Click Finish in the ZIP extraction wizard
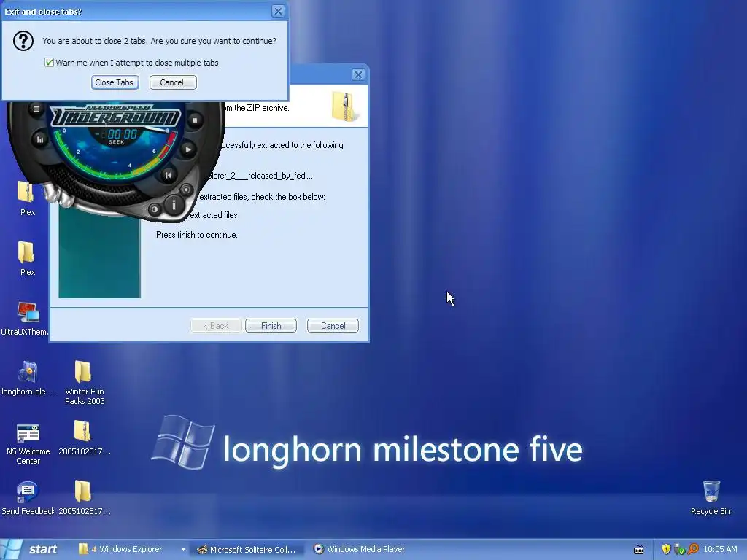747x560 pixels. click(271, 326)
